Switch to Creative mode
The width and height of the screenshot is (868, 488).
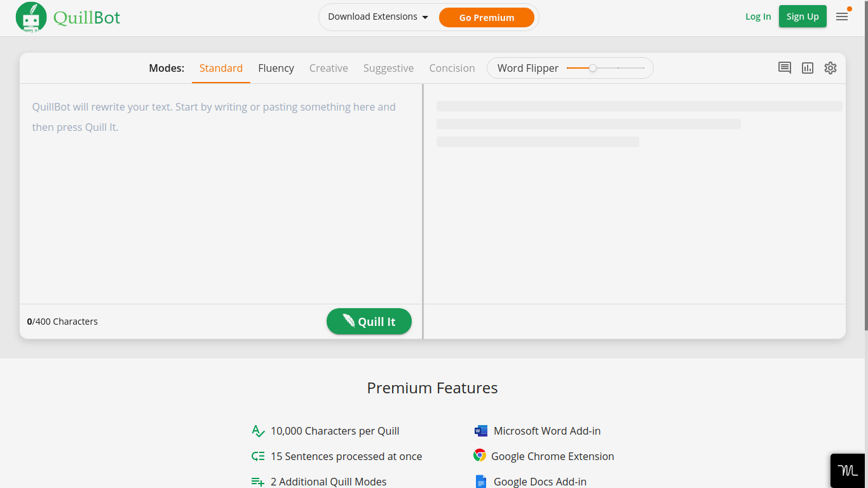tap(329, 68)
